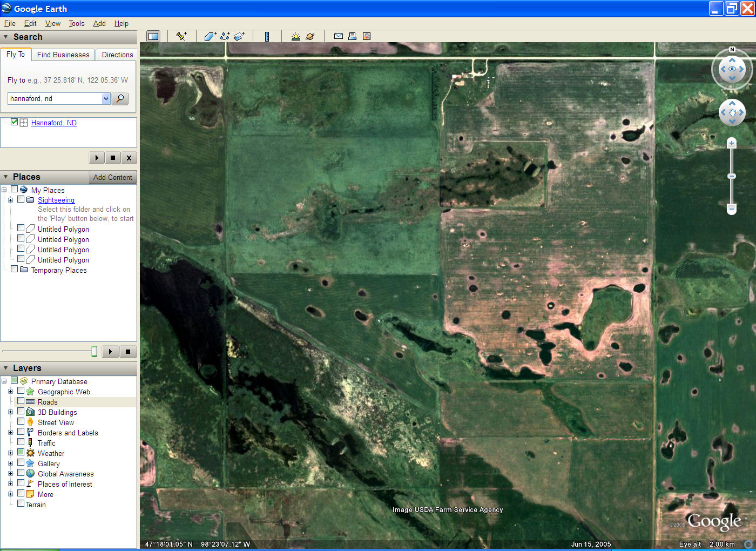Expand the Geographic Web layer node
The height and width of the screenshot is (551, 756).
10,392
